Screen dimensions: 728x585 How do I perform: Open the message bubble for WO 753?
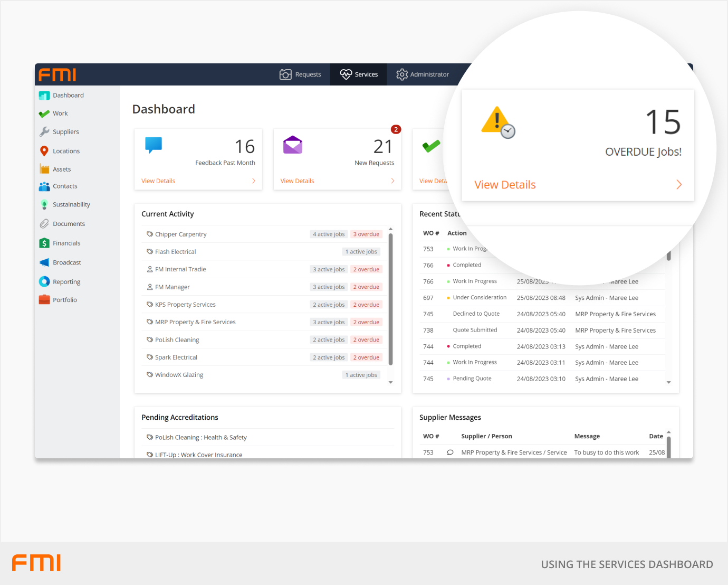coord(450,452)
